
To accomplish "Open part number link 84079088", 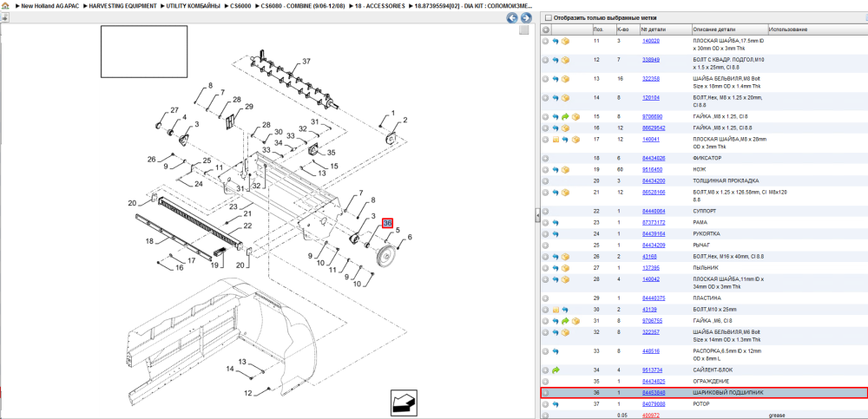I will click(654, 404).
